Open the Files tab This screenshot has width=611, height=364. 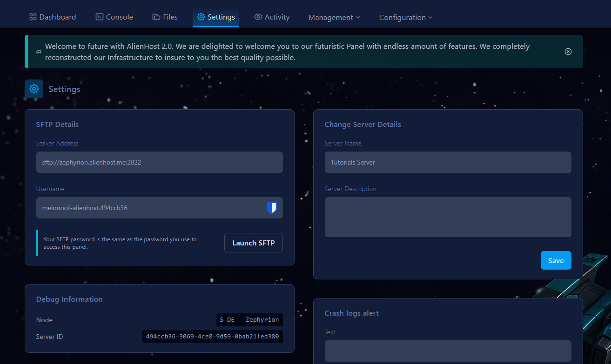(x=165, y=17)
